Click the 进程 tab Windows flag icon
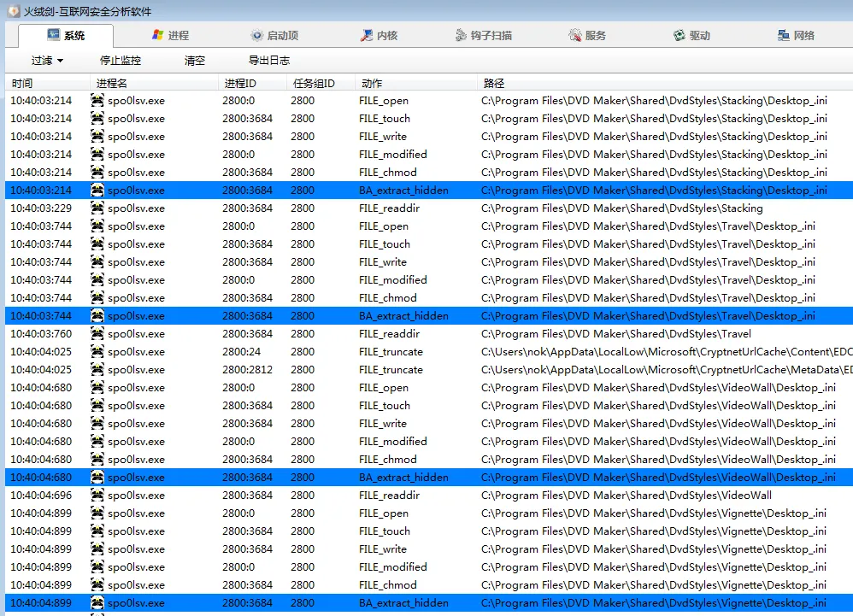This screenshot has height=616, width=853. (x=157, y=35)
